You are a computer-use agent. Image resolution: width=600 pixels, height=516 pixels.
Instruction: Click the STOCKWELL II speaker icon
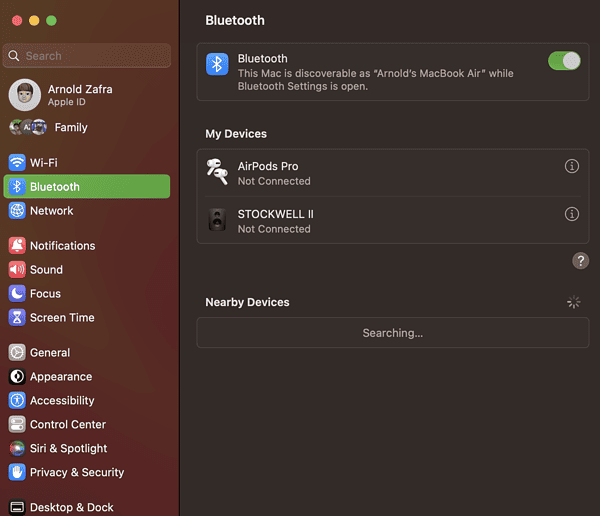point(217,220)
